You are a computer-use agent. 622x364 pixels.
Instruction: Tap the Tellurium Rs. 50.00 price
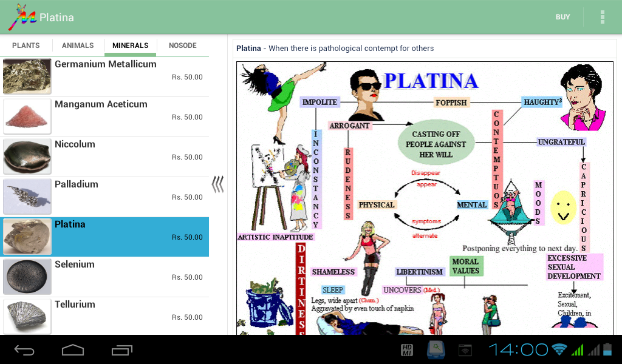point(187,317)
